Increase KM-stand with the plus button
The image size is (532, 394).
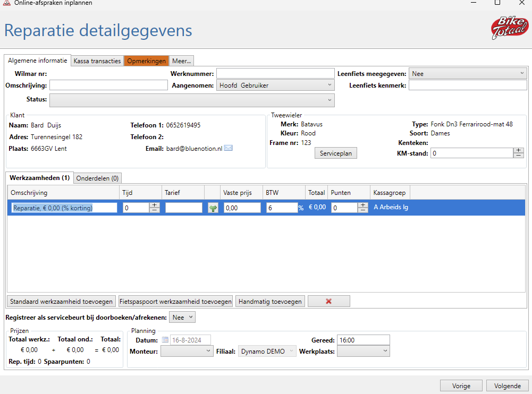pyautogui.click(x=518, y=150)
